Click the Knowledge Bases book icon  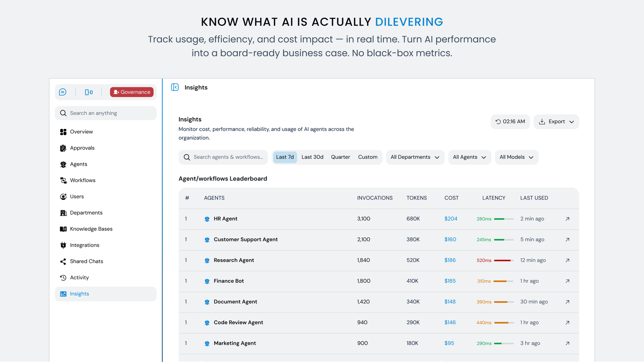coord(63,229)
